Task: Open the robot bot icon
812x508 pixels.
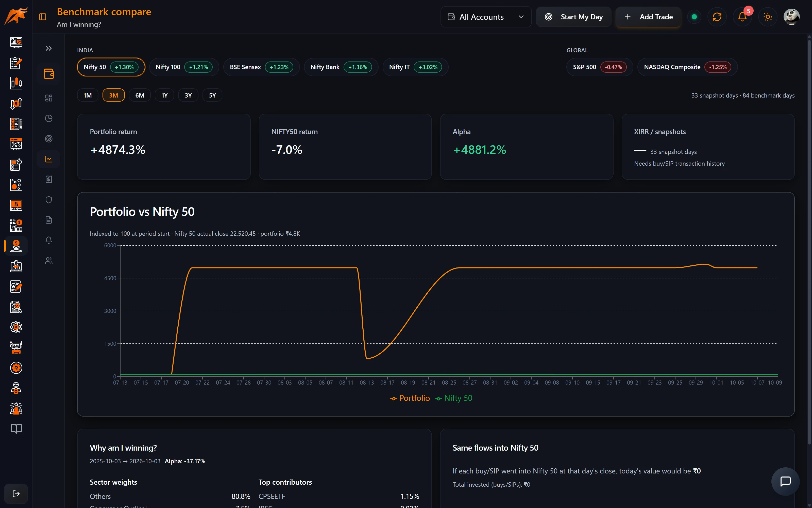Action: pyautogui.click(x=16, y=348)
